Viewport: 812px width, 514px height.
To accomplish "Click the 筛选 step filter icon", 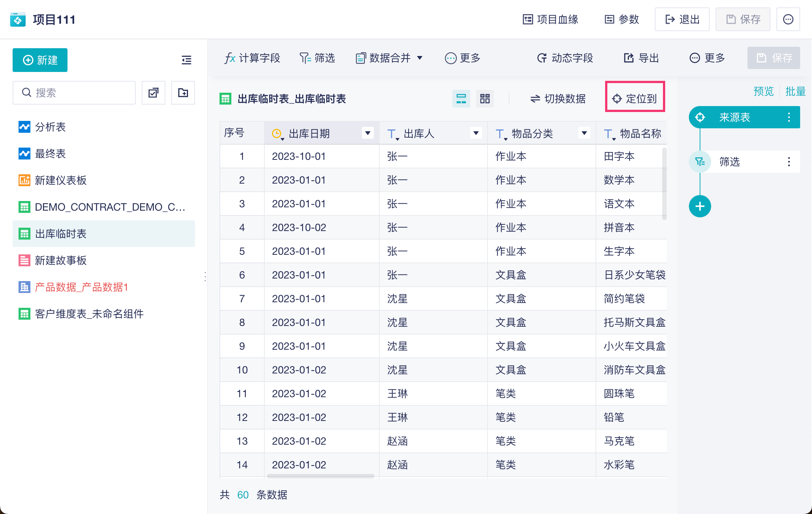I will tap(700, 162).
